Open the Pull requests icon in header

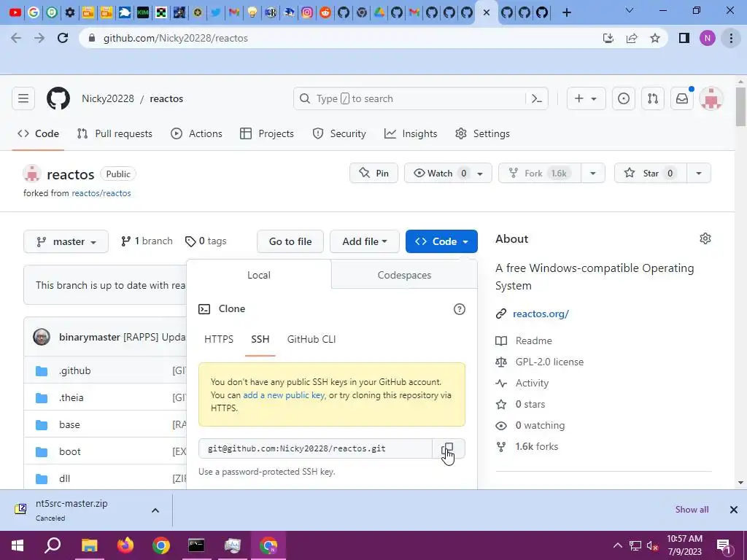653,98
